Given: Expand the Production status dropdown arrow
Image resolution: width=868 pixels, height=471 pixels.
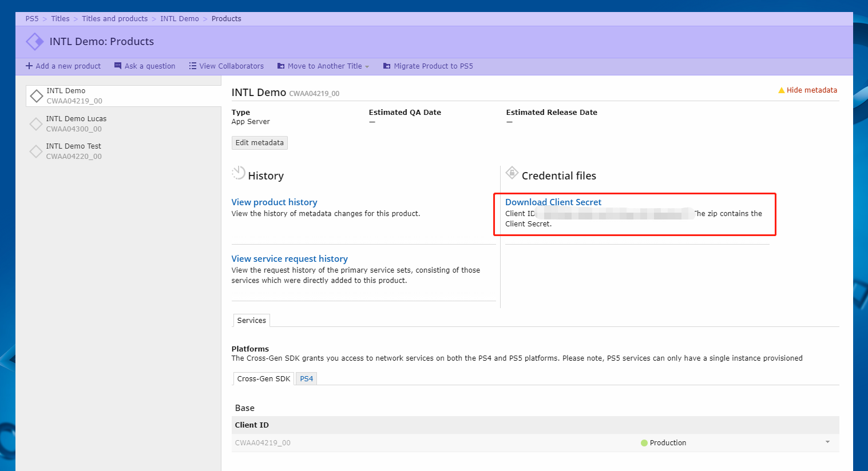Looking at the screenshot, I should (x=827, y=442).
